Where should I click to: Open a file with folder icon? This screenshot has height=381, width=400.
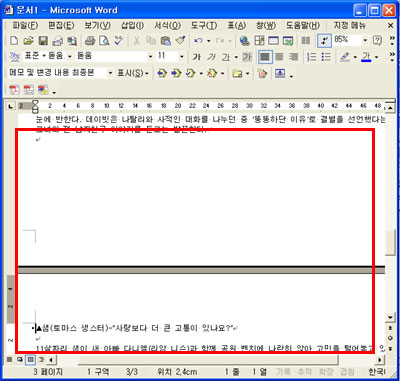(x=29, y=41)
